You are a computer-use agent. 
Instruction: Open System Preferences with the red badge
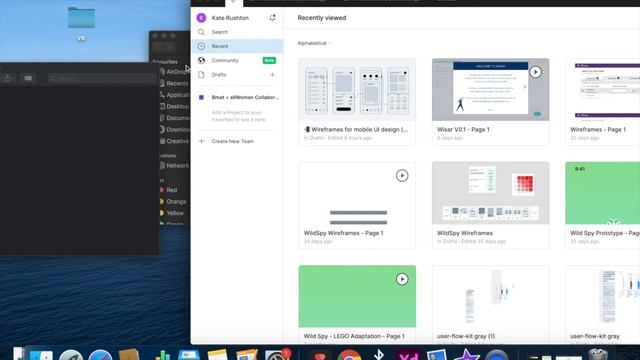278,354
